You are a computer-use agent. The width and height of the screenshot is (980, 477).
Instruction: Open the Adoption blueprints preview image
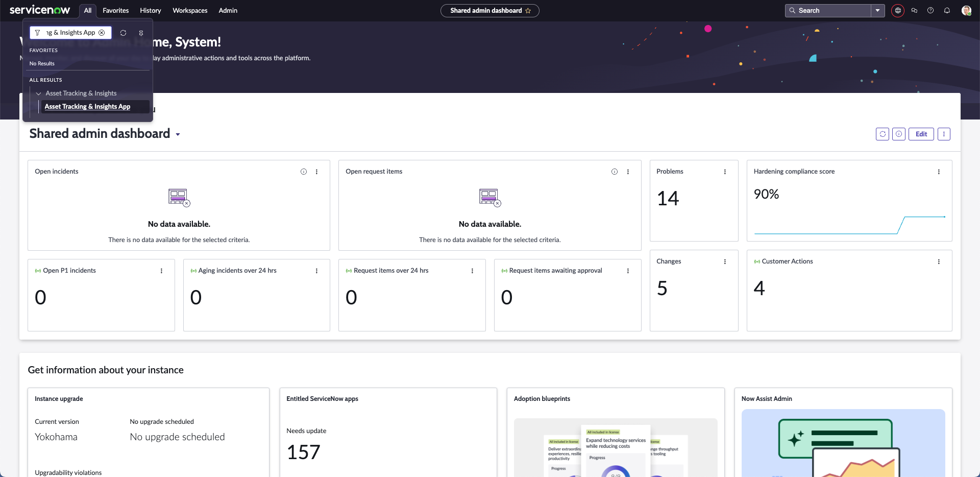coord(616,448)
